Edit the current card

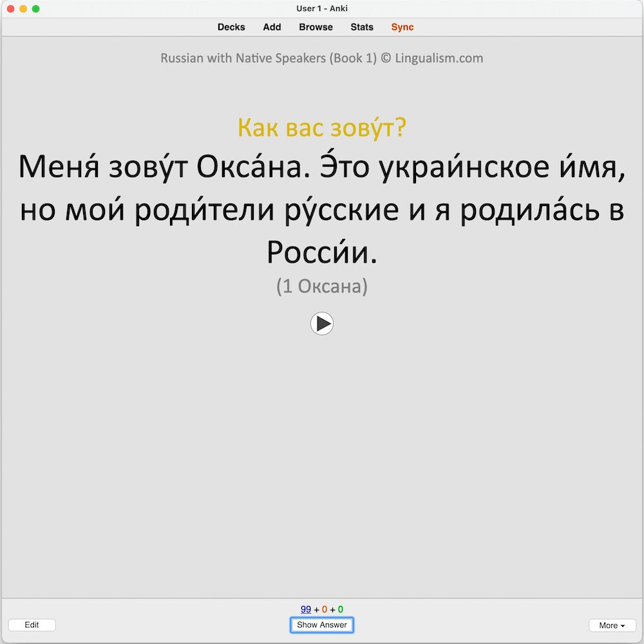(32, 625)
